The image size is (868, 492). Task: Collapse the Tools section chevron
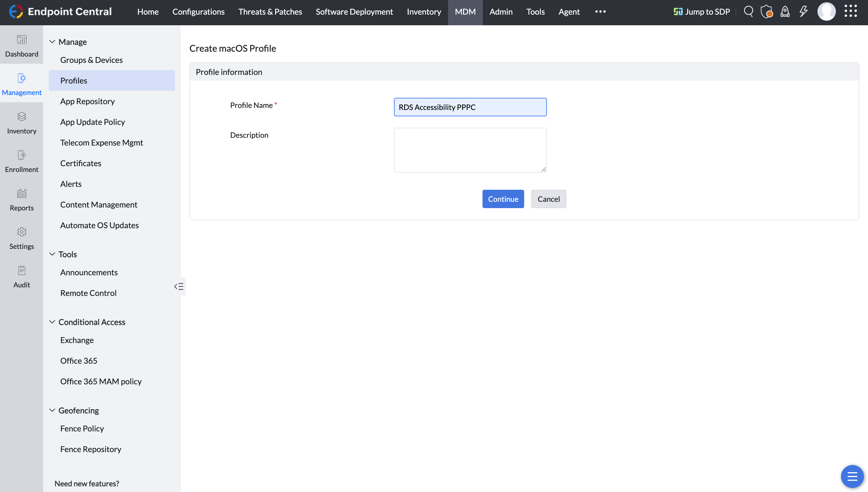pyautogui.click(x=52, y=254)
